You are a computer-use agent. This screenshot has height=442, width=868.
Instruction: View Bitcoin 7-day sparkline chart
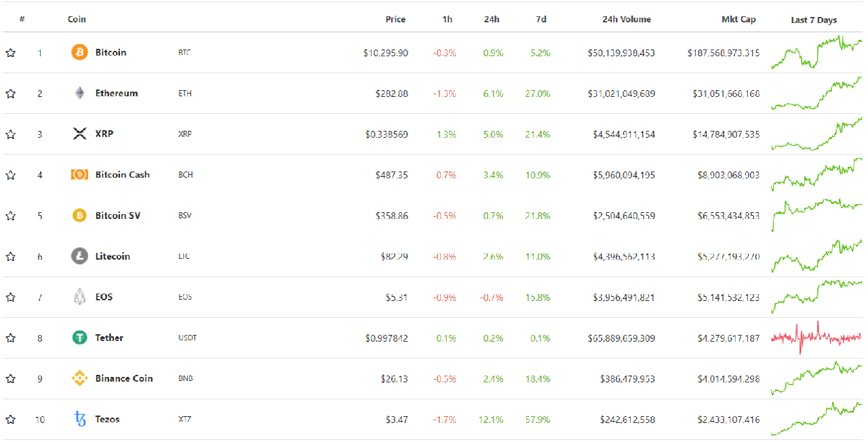point(816,52)
